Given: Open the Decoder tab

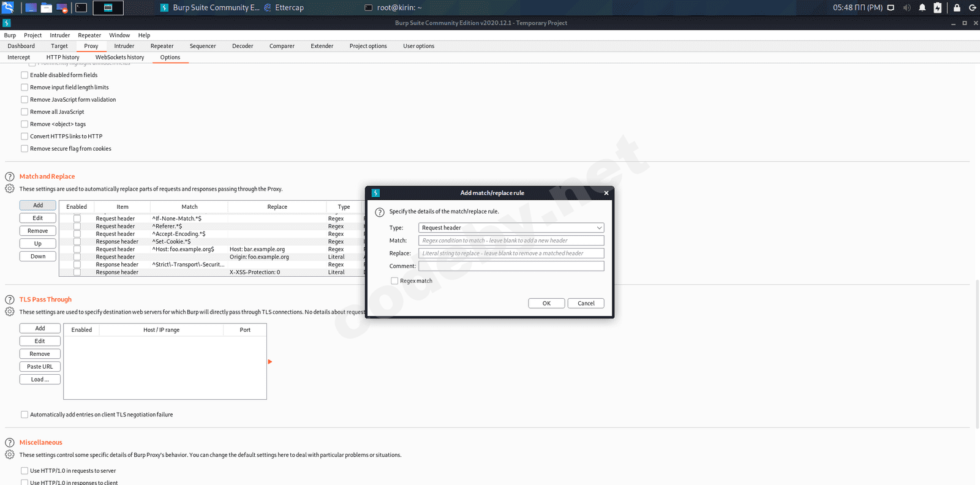Looking at the screenshot, I should 243,46.
